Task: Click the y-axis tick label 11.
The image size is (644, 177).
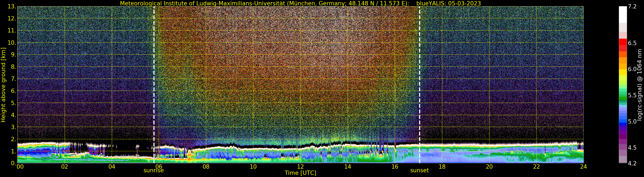Action: click(x=12, y=31)
